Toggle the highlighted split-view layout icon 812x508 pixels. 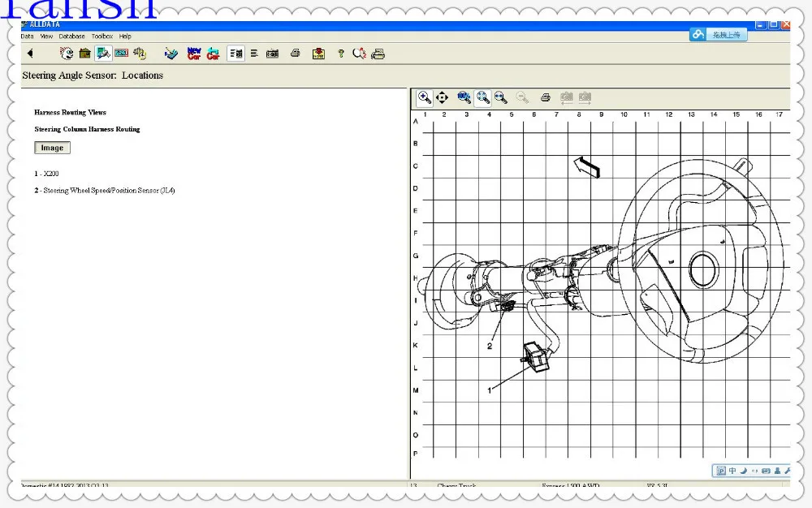[236, 54]
